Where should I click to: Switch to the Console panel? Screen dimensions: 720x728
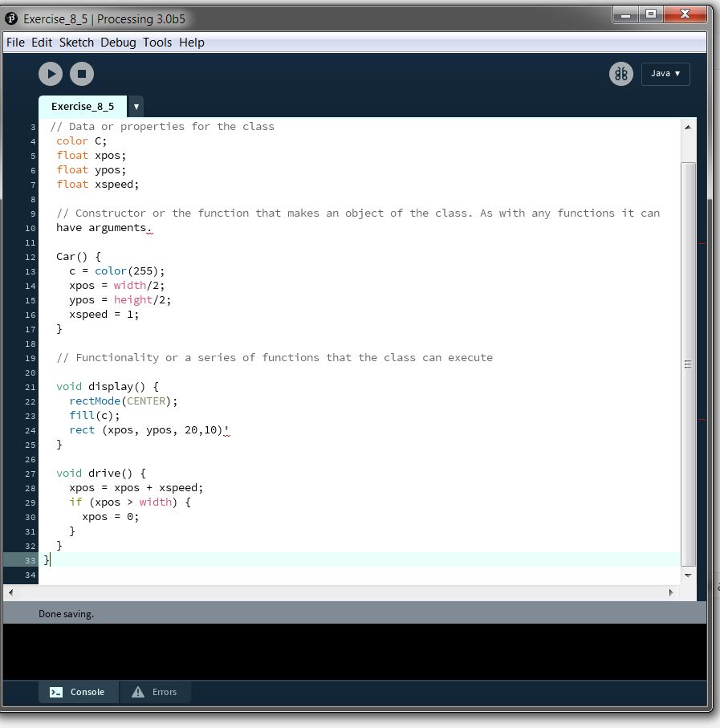[79, 692]
